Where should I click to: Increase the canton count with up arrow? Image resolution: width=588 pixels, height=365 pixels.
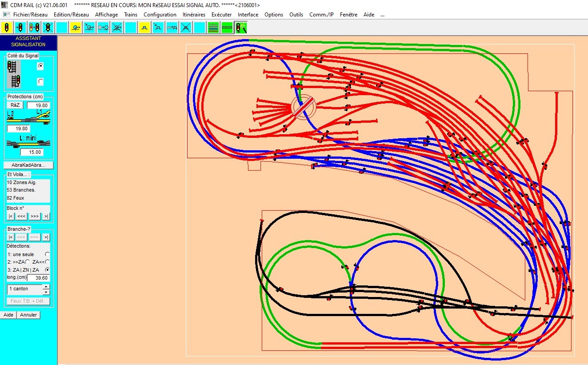click(46, 287)
